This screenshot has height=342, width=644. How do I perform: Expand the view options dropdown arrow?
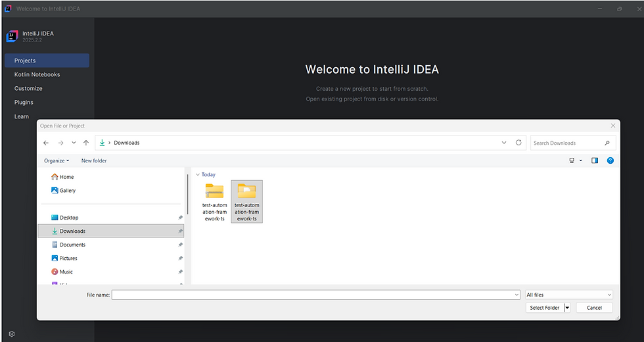(581, 160)
